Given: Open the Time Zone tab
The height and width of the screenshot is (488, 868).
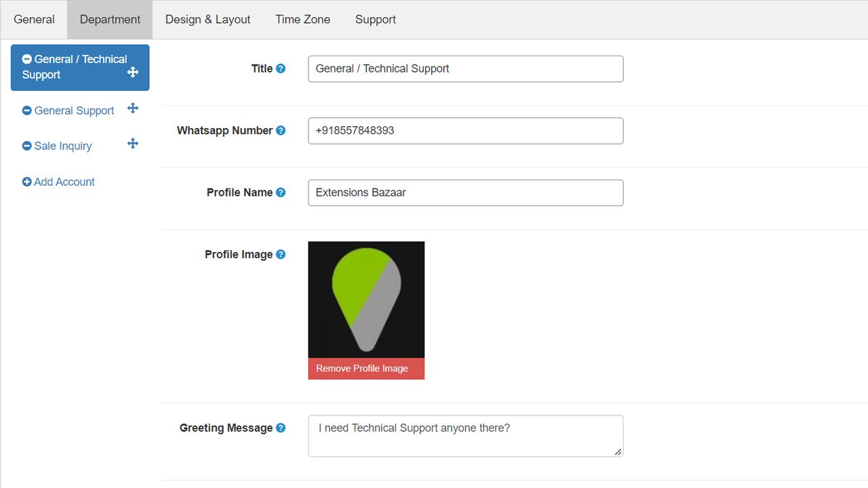Looking at the screenshot, I should 302,20.
